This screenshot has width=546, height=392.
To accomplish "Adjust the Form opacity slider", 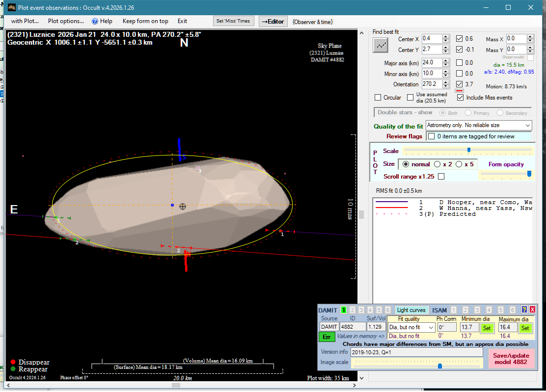I will [529, 174].
